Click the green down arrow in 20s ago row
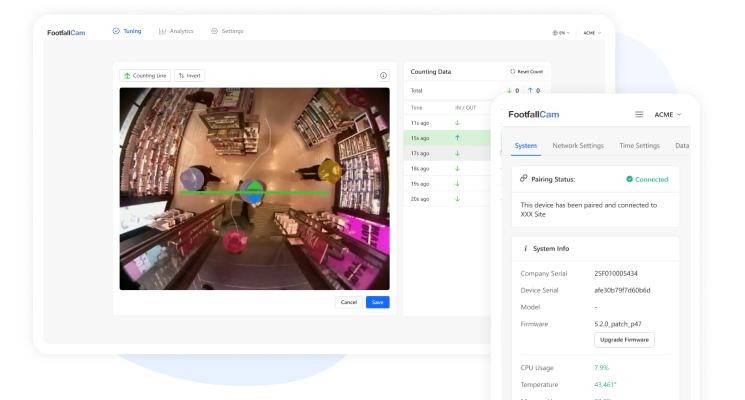 pyautogui.click(x=458, y=199)
